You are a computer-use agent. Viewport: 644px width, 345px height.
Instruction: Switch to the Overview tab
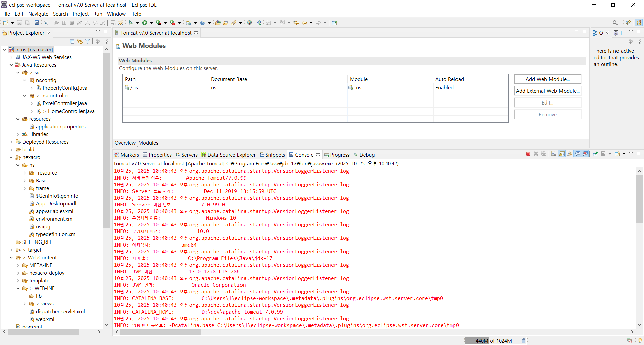(125, 143)
